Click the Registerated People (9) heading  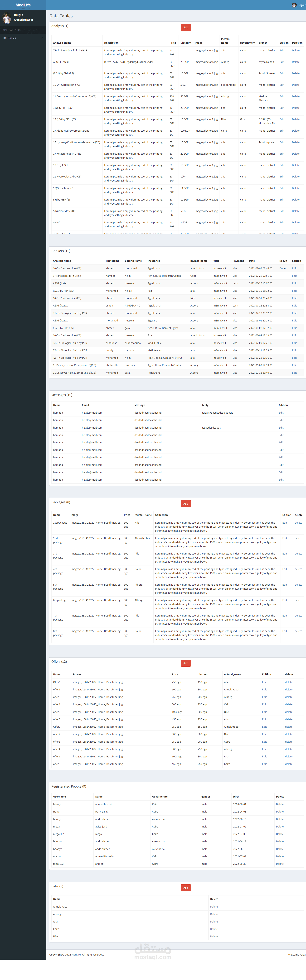tap(68, 786)
